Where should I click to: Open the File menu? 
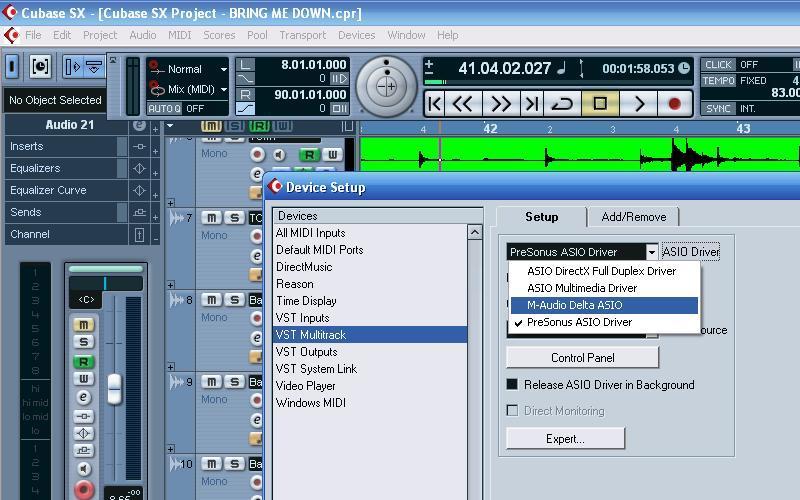[33, 35]
